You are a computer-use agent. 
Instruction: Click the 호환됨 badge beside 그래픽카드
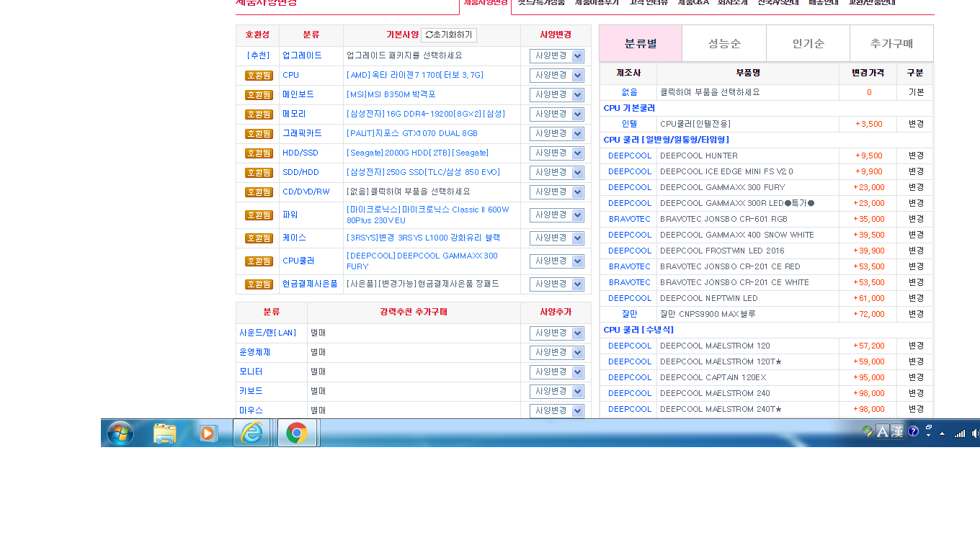pyautogui.click(x=259, y=134)
